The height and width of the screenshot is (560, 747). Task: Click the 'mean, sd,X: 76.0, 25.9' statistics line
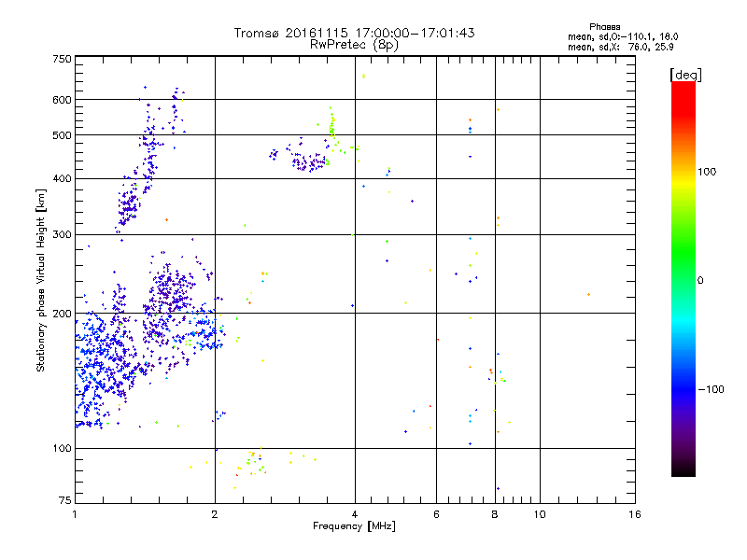620,47
